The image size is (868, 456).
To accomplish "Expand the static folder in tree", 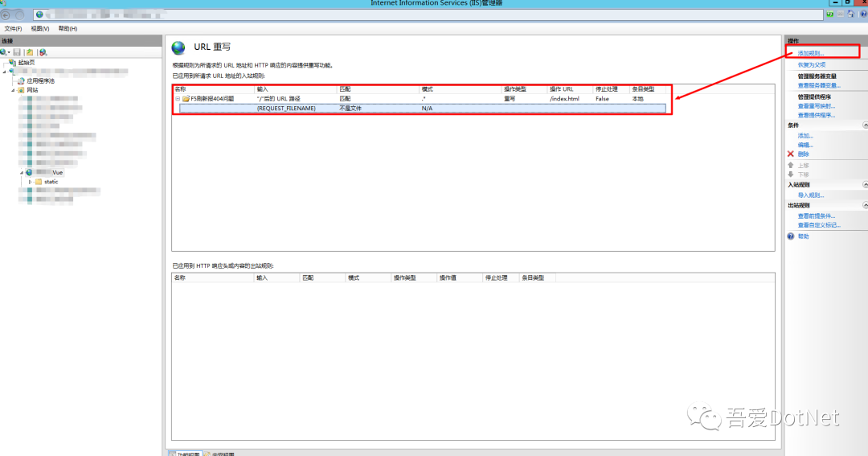I will click(30, 182).
